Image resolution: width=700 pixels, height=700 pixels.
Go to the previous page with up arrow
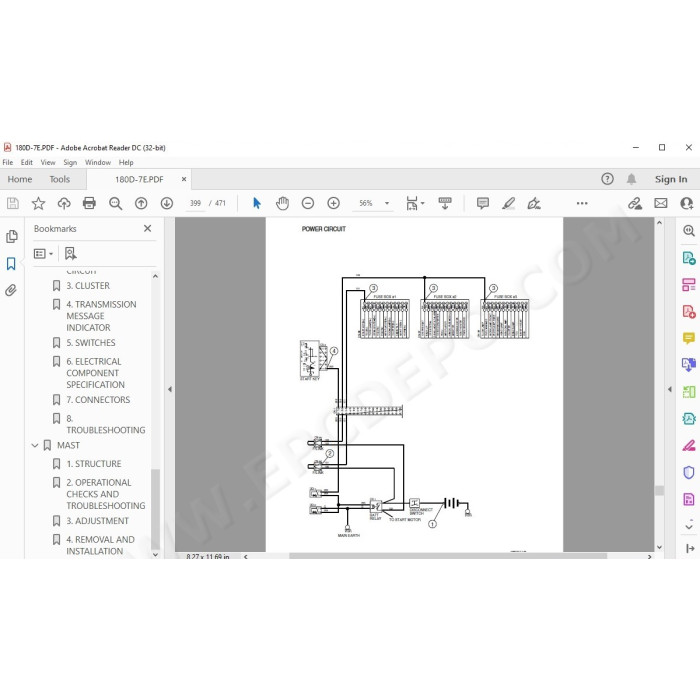click(x=141, y=204)
